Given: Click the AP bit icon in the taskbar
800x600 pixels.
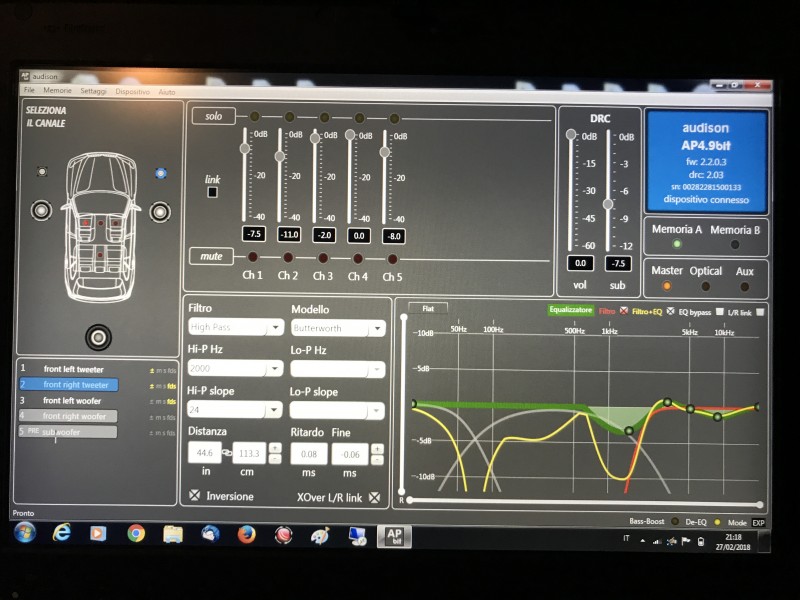Looking at the screenshot, I should coord(394,537).
